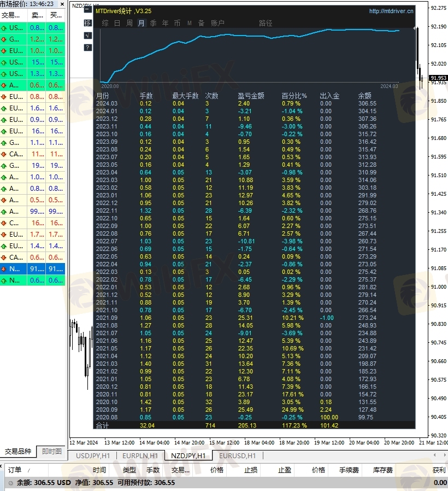Click the arrow icon of the highlighted N... 91... row

(4, 269)
